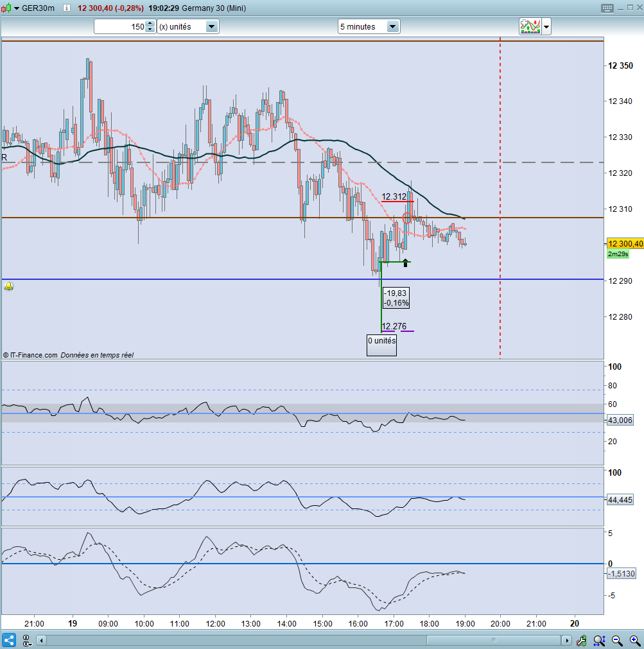Click the -19,83 -0,16% loss label
The width and height of the screenshot is (644, 649).
pyautogui.click(x=396, y=298)
